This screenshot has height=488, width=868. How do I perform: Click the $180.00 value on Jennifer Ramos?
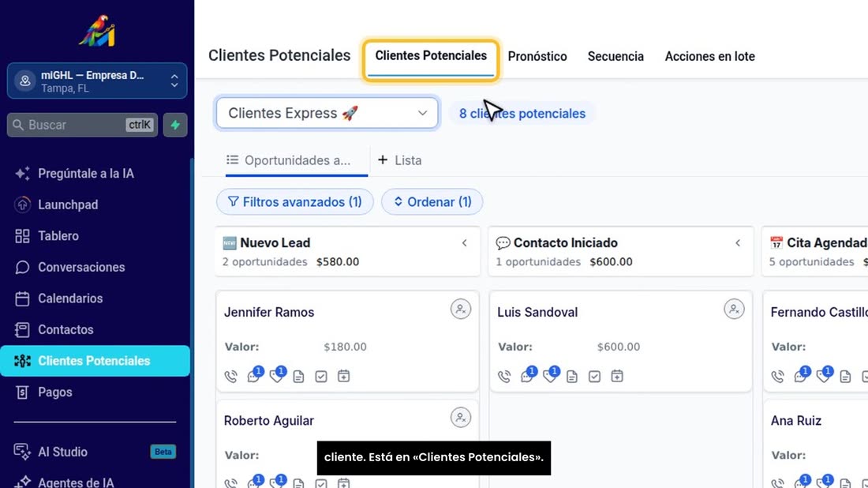(x=345, y=347)
